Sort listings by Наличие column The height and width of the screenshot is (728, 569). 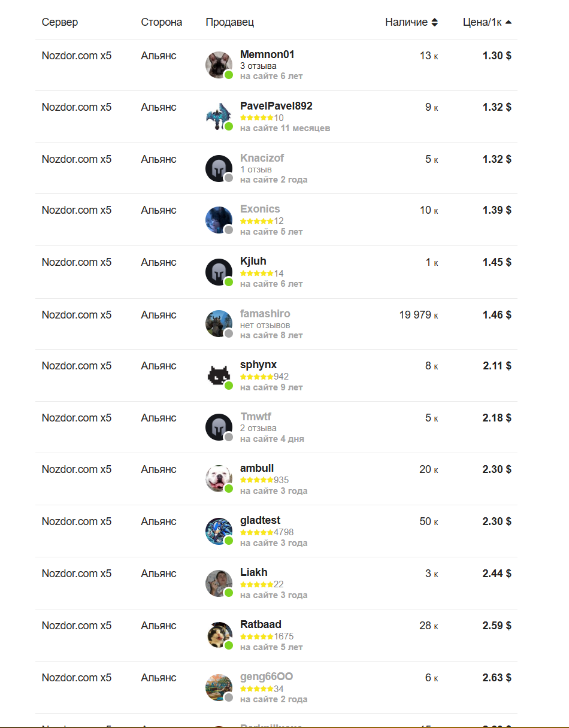pyautogui.click(x=411, y=22)
